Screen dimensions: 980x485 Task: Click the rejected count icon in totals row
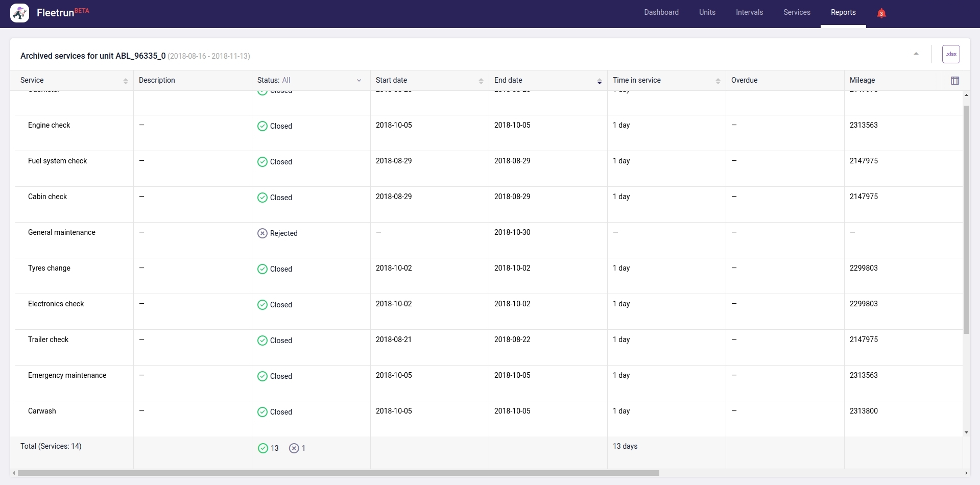click(x=294, y=448)
